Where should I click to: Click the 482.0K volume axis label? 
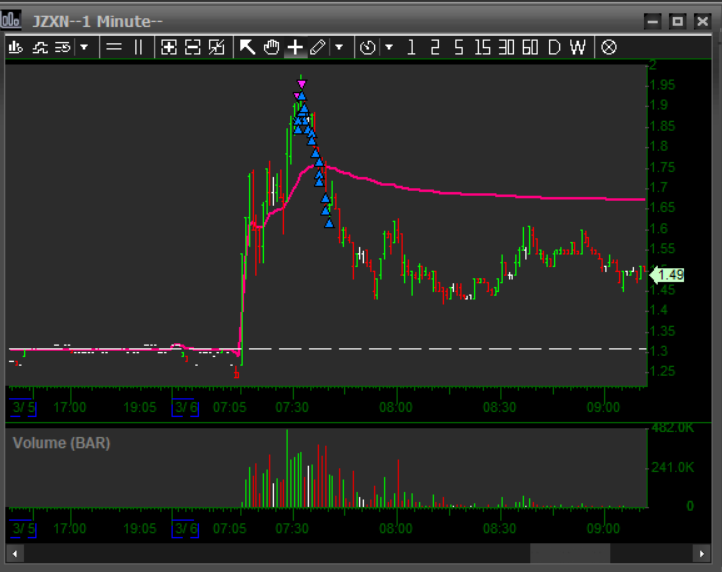[672, 428]
